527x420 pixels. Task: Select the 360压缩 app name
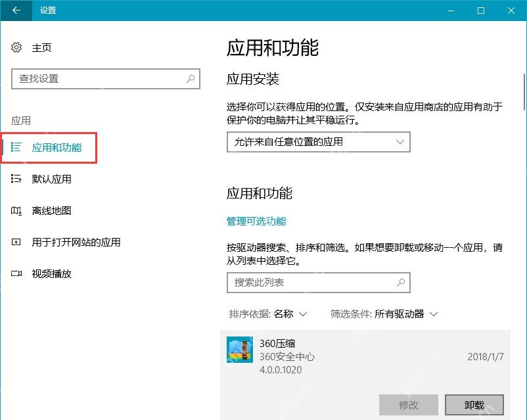tap(277, 343)
